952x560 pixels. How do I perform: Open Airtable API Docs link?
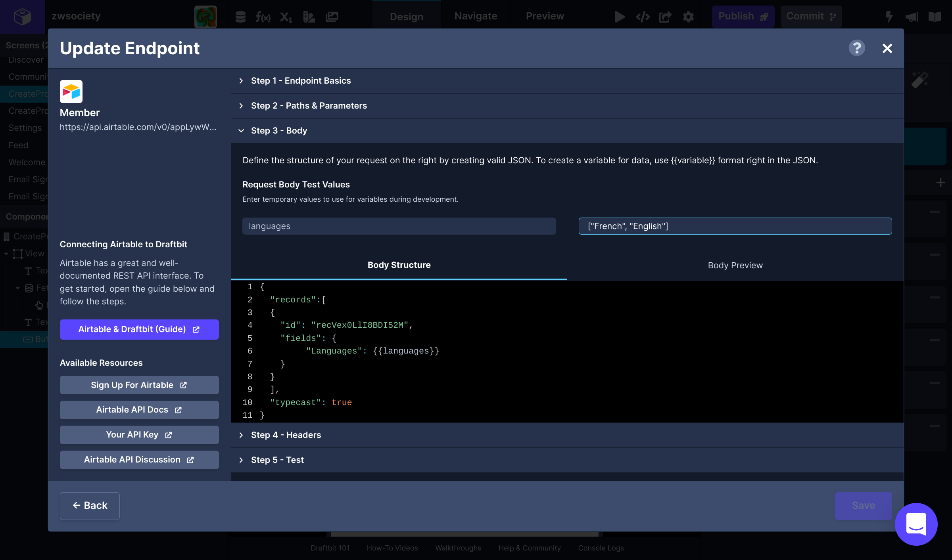point(139,410)
